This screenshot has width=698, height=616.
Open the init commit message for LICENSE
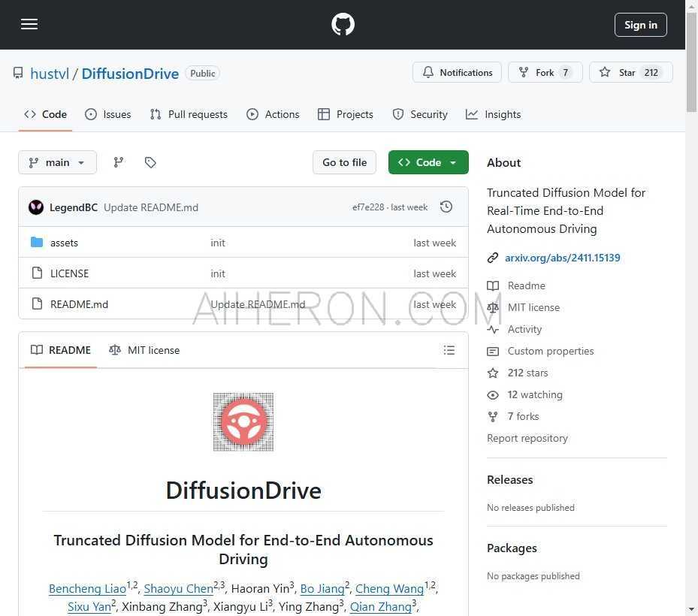coord(218,273)
